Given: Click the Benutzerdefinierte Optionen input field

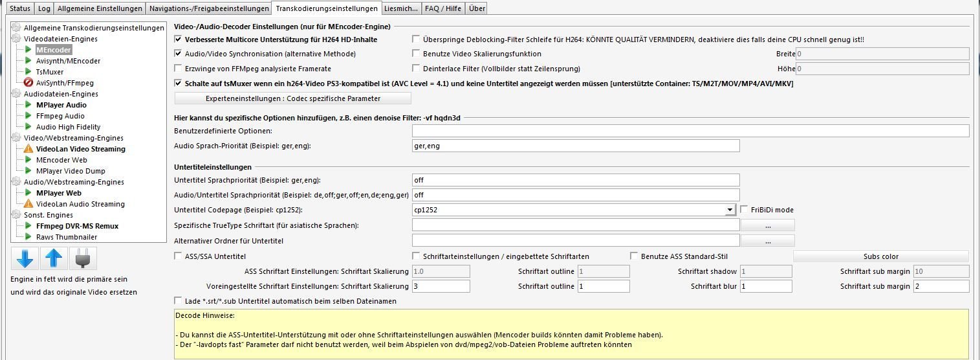Looking at the screenshot, I should click(x=690, y=131).
